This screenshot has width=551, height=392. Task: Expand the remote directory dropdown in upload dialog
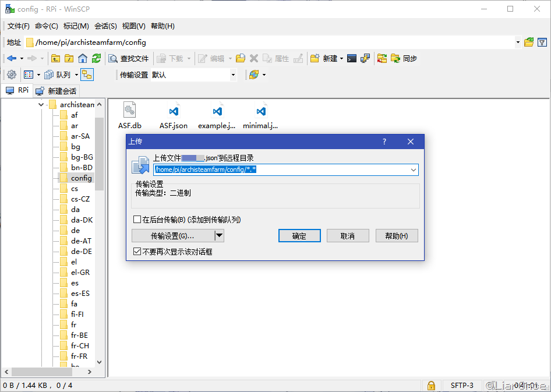tap(414, 169)
